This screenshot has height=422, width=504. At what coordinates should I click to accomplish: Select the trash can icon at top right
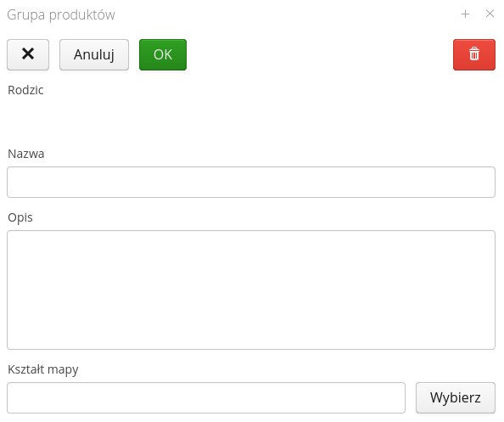pyautogui.click(x=474, y=53)
